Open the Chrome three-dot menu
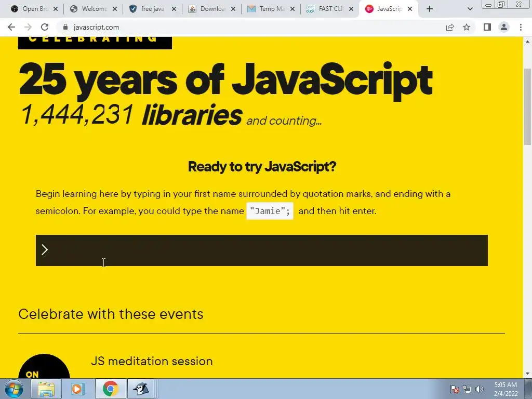This screenshot has height=399, width=532. coord(521,27)
